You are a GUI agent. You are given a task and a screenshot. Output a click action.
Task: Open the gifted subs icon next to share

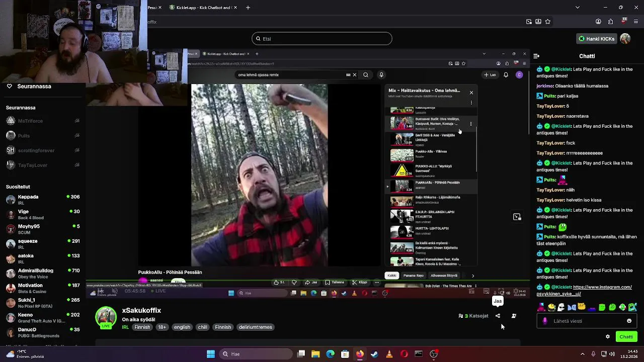(x=514, y=316)
